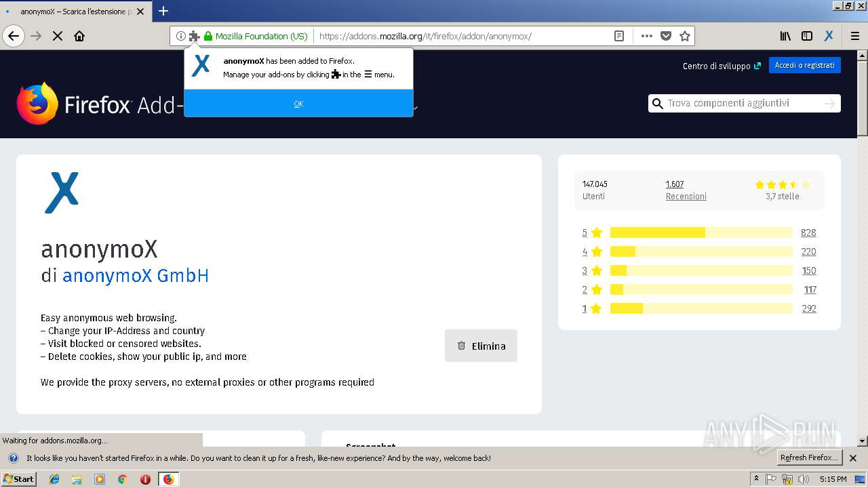Open the 292 one-star reviews count
The image size is (868, 488).
click(809, 308)
